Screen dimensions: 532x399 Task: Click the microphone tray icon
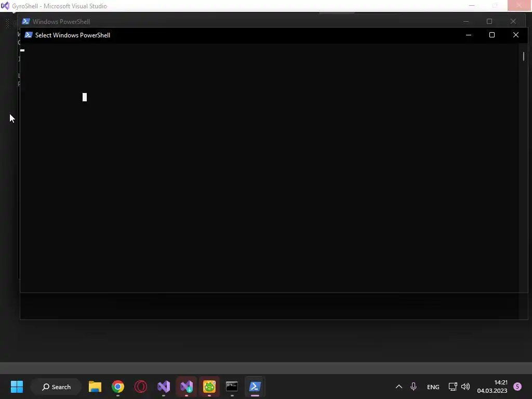[x=413, y=387]
